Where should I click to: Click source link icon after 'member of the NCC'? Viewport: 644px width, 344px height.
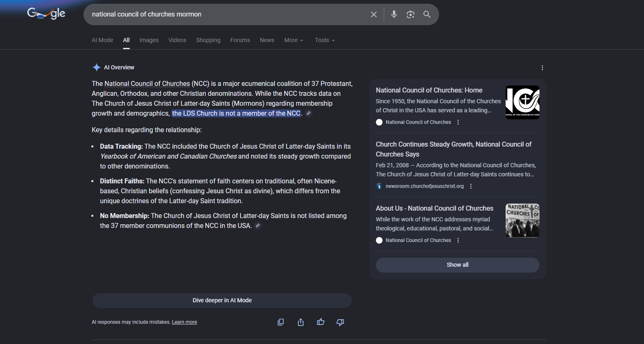pyautogui.click(x=309, y=113)
